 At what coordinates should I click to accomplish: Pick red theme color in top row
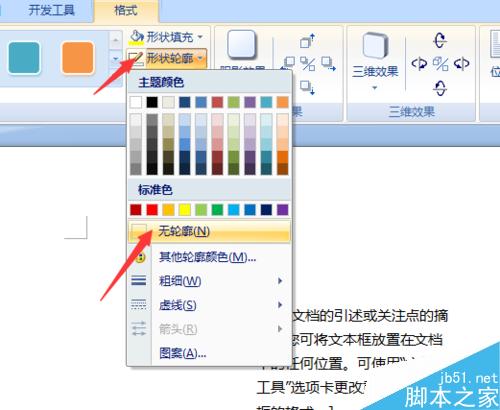point(217,102)
